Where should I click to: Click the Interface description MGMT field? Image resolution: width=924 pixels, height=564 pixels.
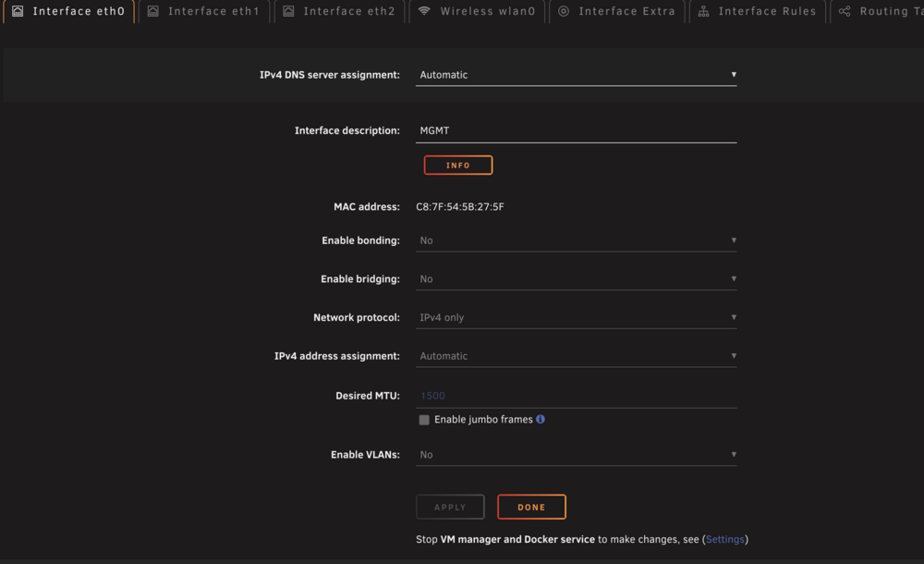click(x=576, y=131)
